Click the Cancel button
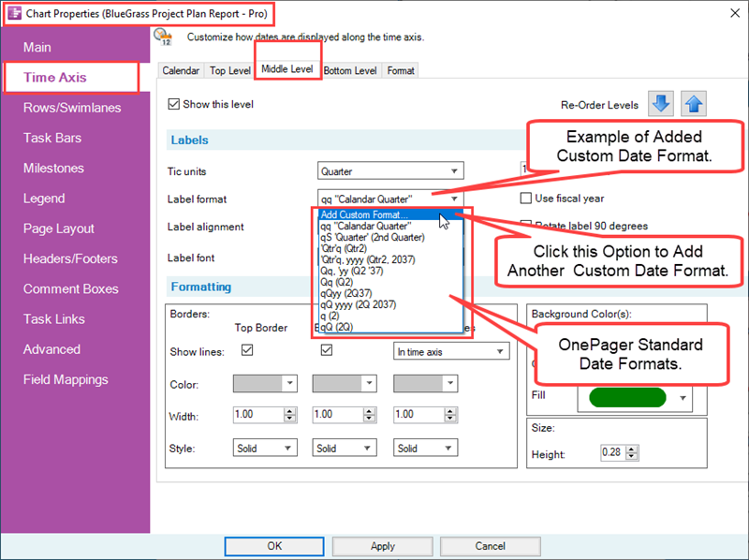 click(x=490, y=546)
